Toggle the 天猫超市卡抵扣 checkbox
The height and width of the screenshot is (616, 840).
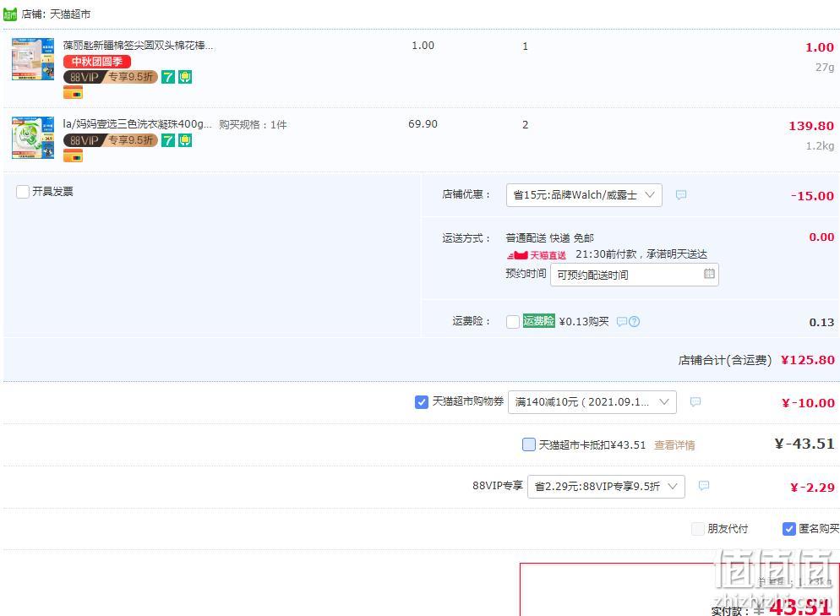(x=529, y=444)
